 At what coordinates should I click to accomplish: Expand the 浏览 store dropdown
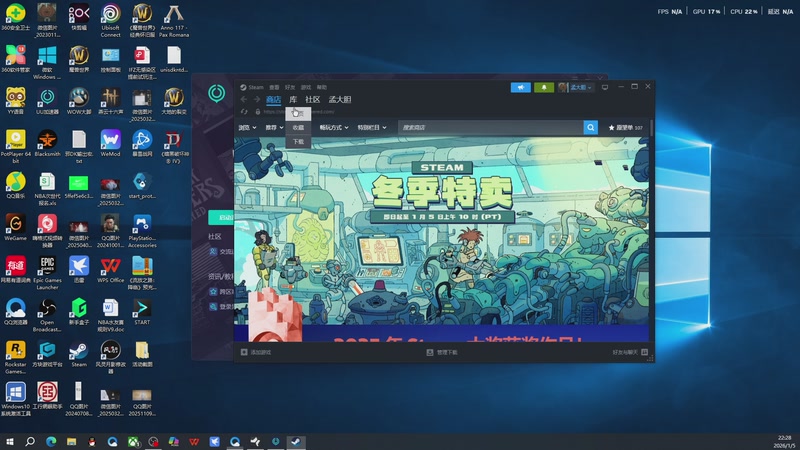pos(247,128)
